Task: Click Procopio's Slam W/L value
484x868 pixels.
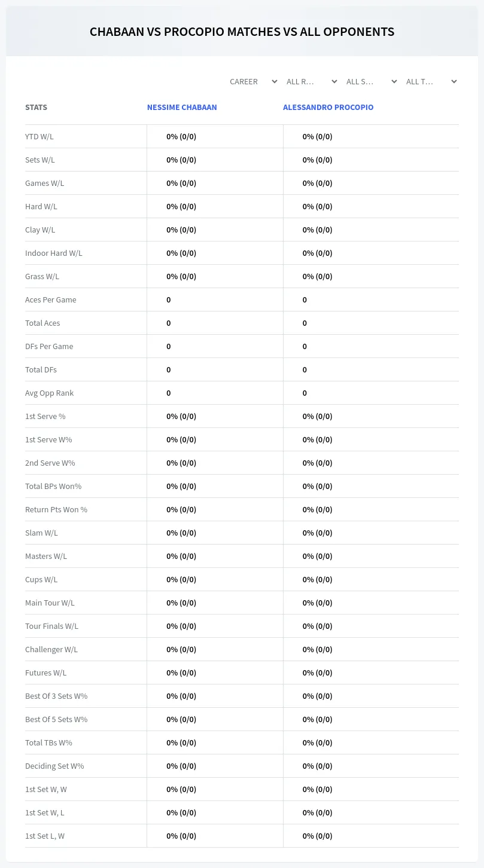Action: (x=317, y=533)
